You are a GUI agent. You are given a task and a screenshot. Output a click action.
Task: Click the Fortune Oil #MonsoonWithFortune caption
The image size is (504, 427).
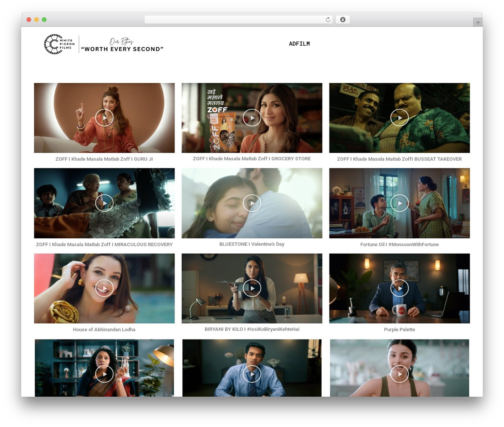[399, 245]
